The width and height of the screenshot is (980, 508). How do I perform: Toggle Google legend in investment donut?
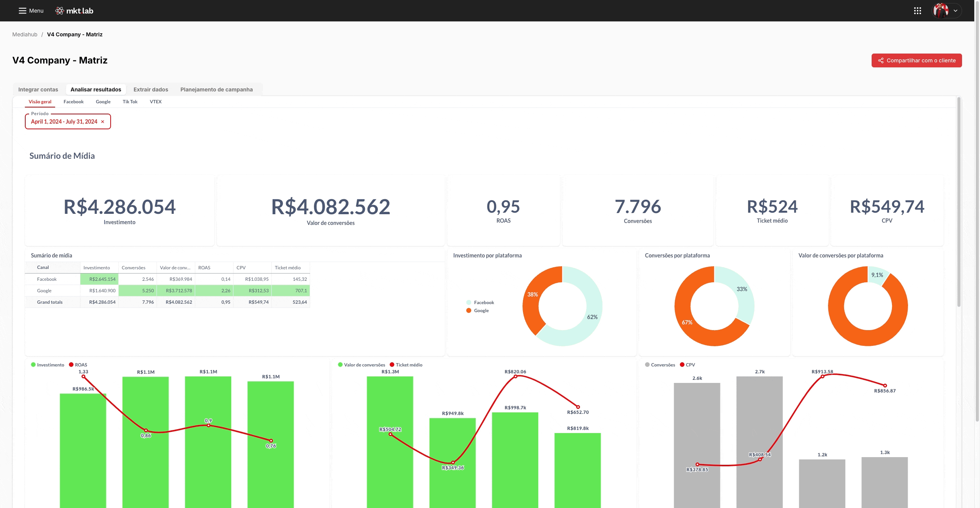(477, 310)
